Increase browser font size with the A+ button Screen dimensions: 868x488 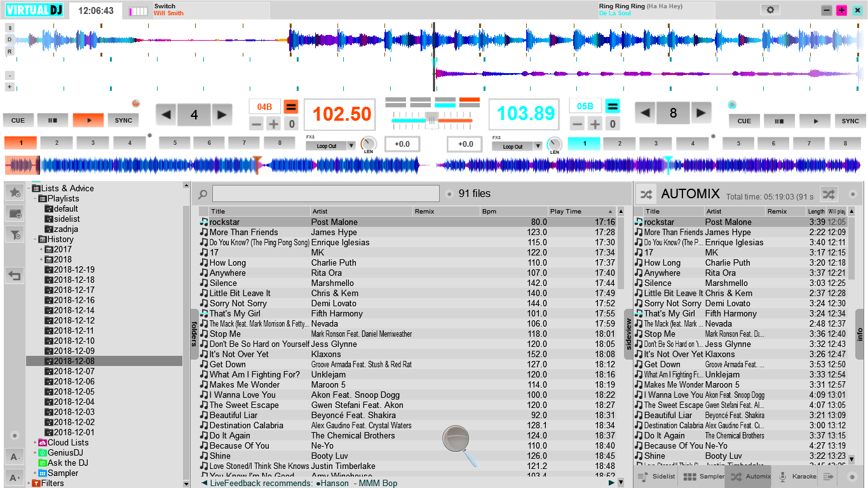15,478
